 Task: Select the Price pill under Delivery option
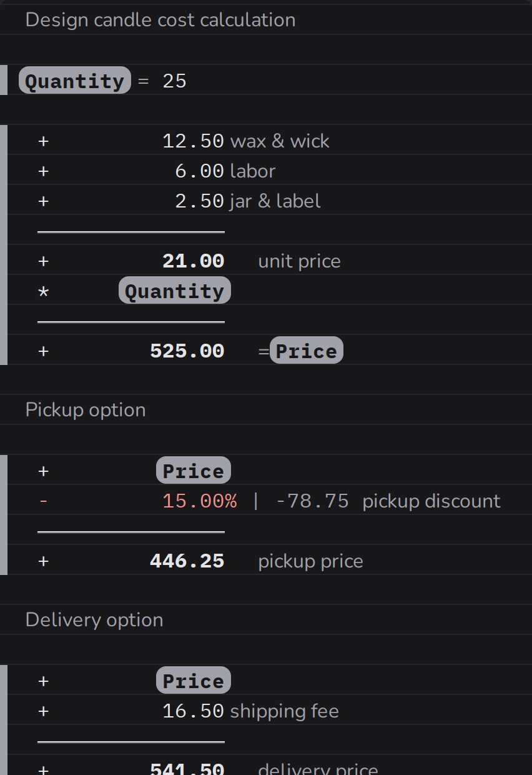(x=194, y=681)
